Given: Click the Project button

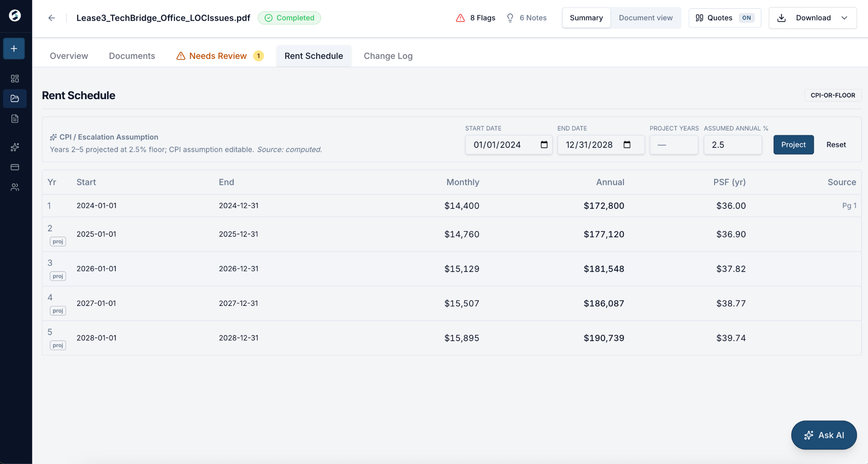Looking at the screenshot, I should (793, 145).
